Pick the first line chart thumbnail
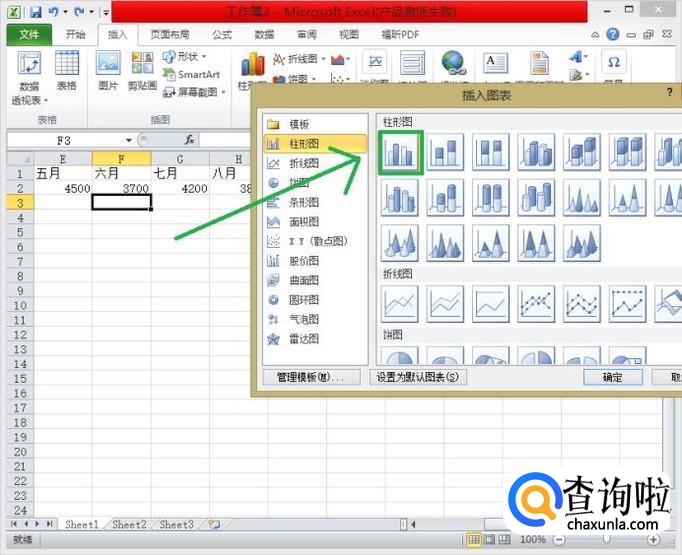Viewport: 682px width, 555px height. tap(400, 303)
